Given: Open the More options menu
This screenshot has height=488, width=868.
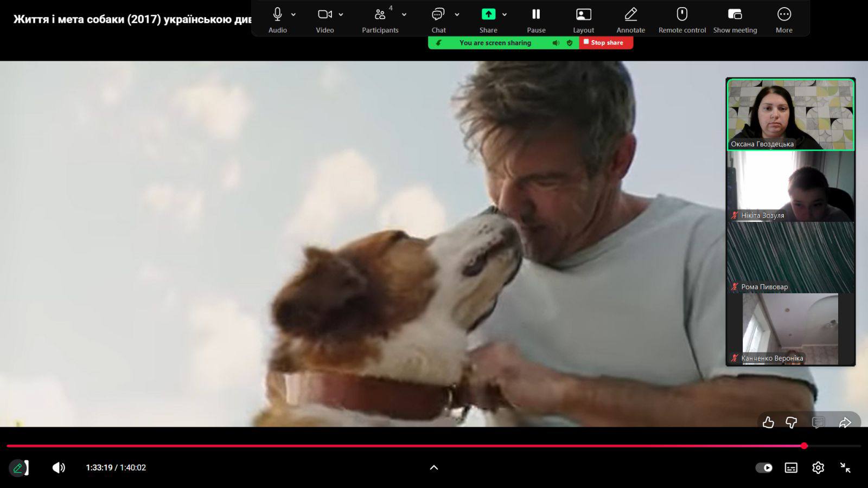Looking at the screenshot, I should pyautogui.click(x=783, y=15).
